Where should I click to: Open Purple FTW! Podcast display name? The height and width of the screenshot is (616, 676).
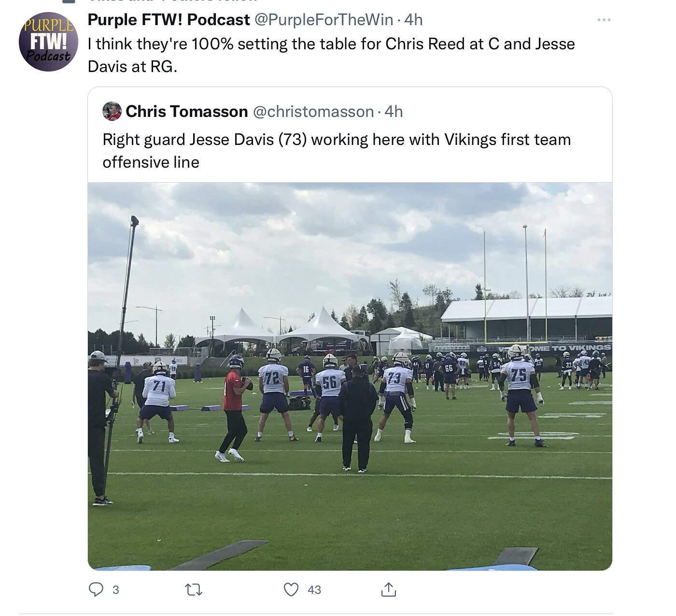169,20
